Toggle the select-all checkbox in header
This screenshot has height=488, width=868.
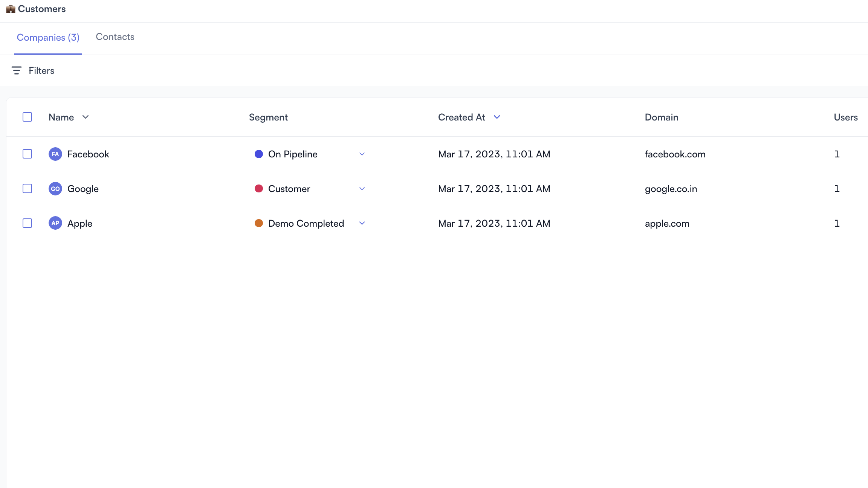coord(28,117)
